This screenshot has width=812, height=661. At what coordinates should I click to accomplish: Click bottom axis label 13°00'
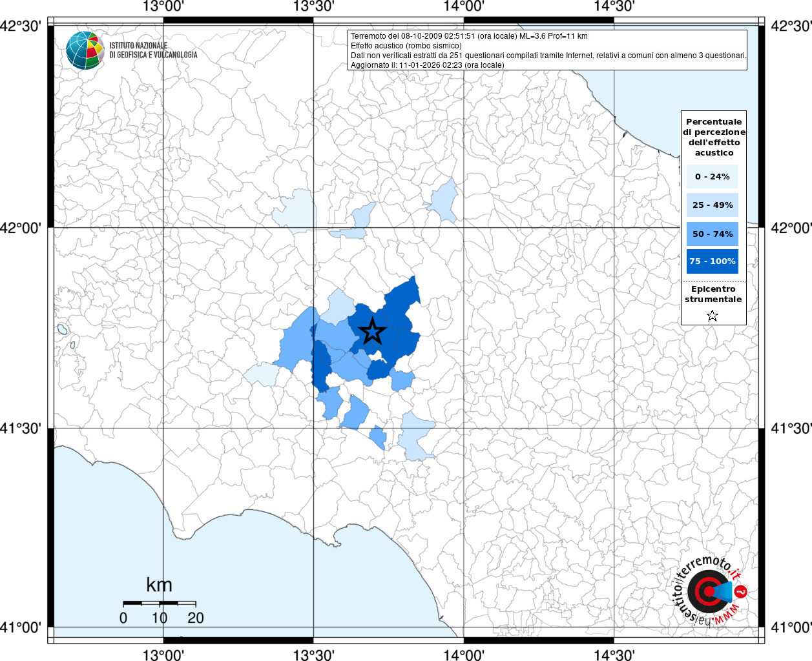tap(163, 655)
